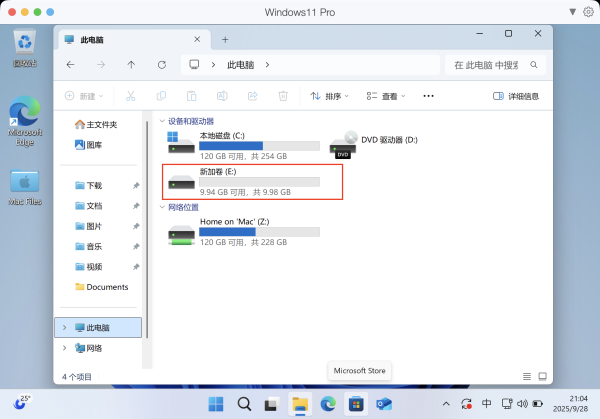Image resolution: width=600 pixels, height=419 pixels.
Task: Switch to details list view in status bar
Action: [x=528, y=377]
